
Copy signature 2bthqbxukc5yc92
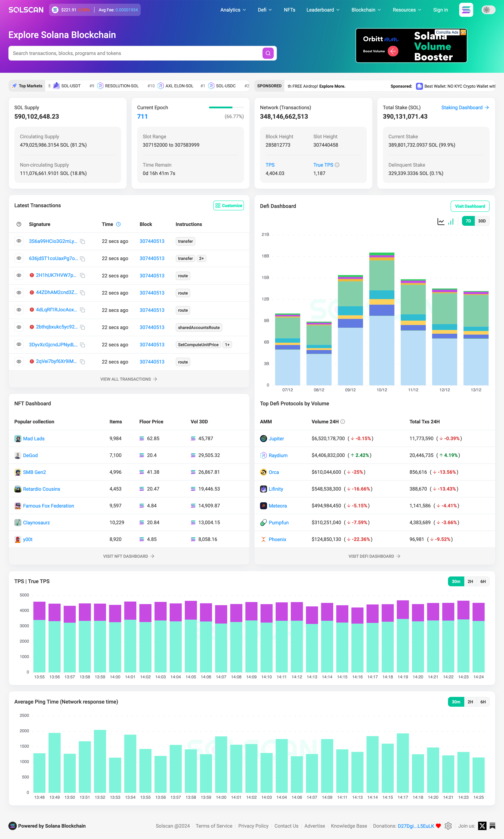(x=83, y=327)
